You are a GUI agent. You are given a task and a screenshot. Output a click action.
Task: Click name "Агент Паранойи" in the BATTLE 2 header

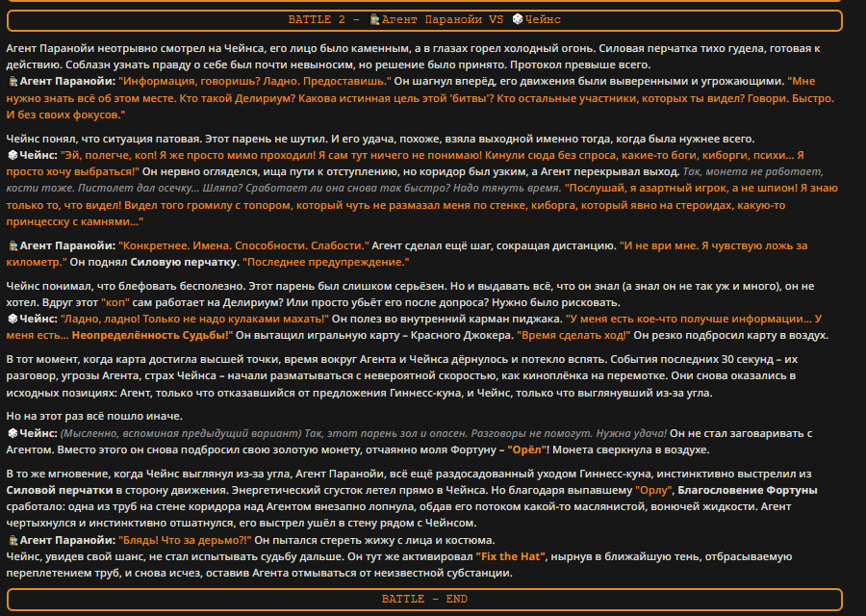pyautogui.click(x=432, y=19)
